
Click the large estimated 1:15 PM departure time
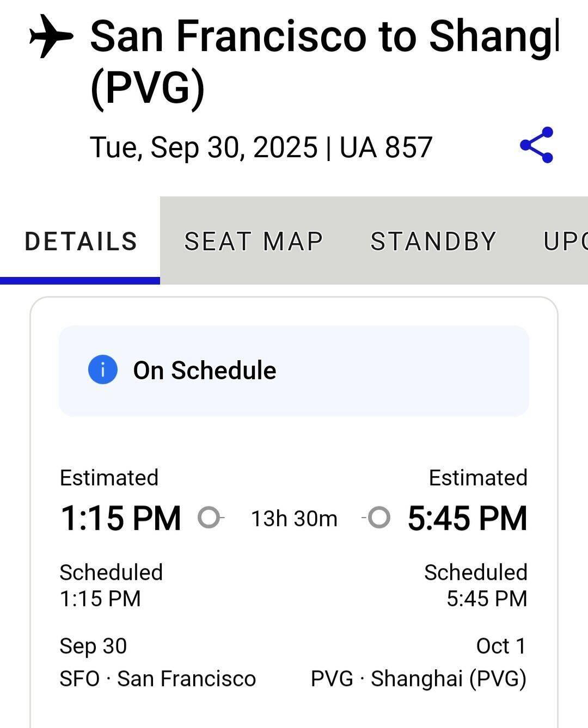tap(120, 517)
